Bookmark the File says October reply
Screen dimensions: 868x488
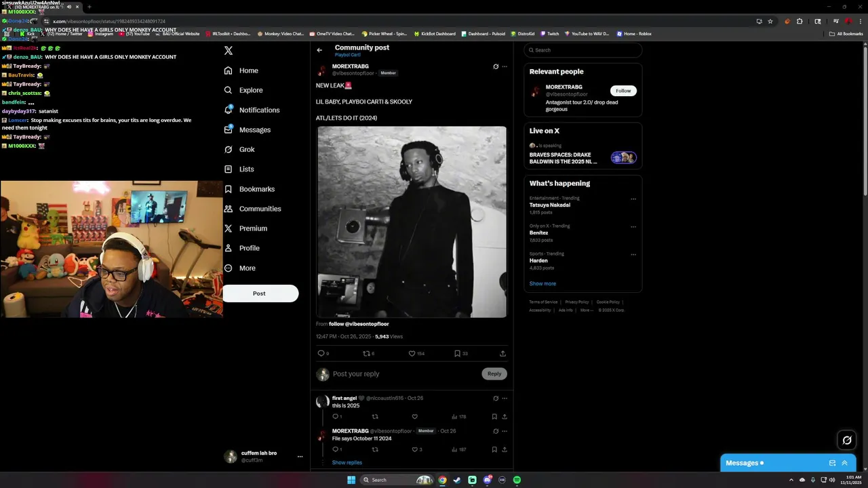[x=494, y=449]
